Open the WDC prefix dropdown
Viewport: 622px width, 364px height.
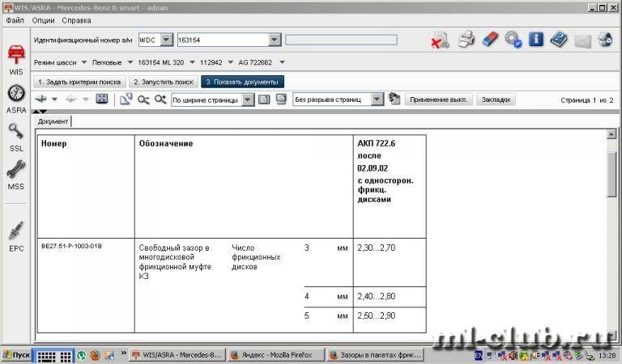[167, 40]
